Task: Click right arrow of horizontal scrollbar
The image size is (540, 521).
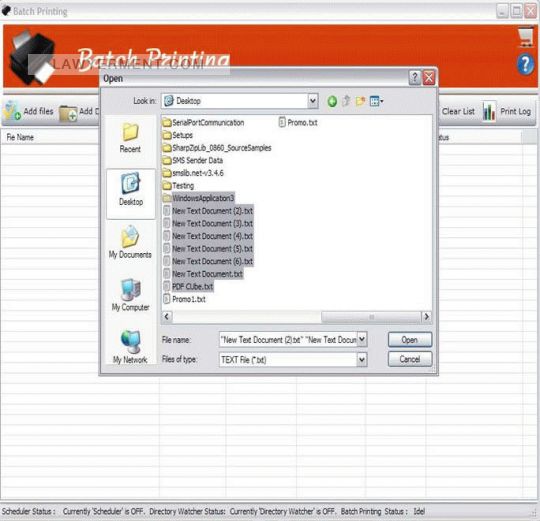Action: pyautogui.click(x=426, y=316)
